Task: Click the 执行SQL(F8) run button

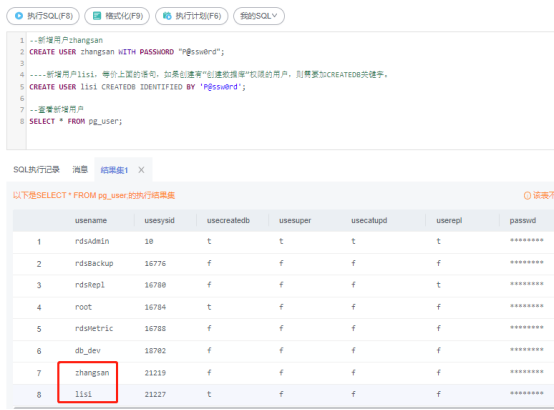Action: (43, 16)
